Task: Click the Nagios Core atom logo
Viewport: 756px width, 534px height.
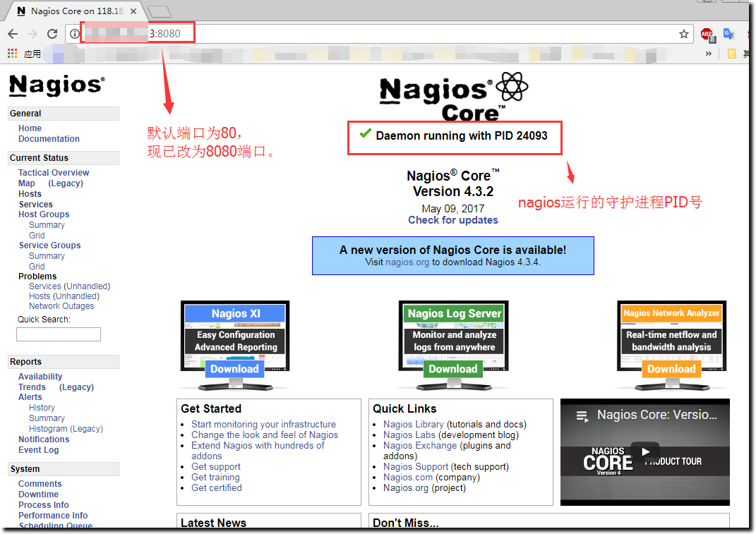Action: 454,97
